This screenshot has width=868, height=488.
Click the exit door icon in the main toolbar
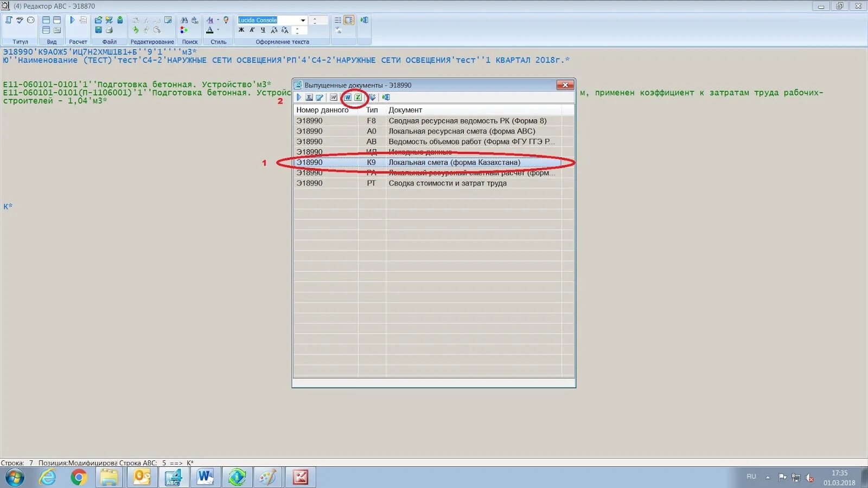(364, 20)
